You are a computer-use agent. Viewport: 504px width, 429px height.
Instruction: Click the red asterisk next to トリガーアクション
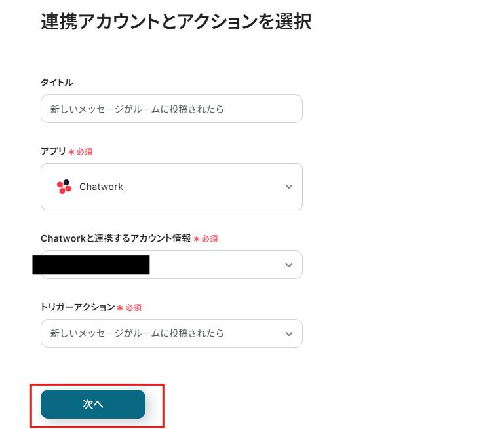tap(120, 307)
